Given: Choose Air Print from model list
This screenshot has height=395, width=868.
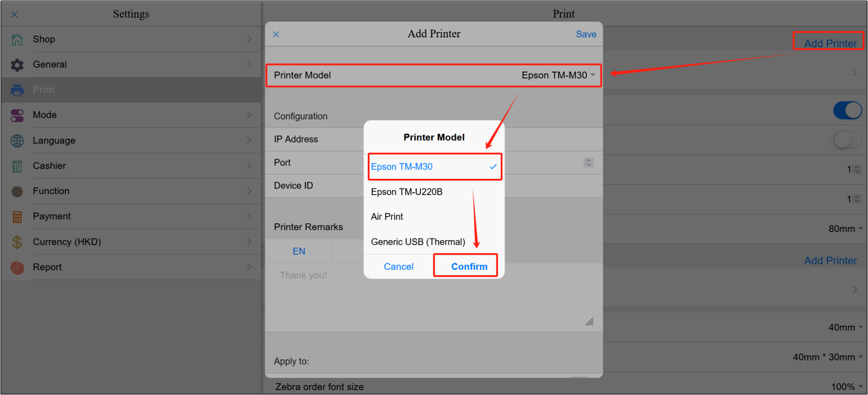Looking at the screenshot, I should click(x=387, y=217).
